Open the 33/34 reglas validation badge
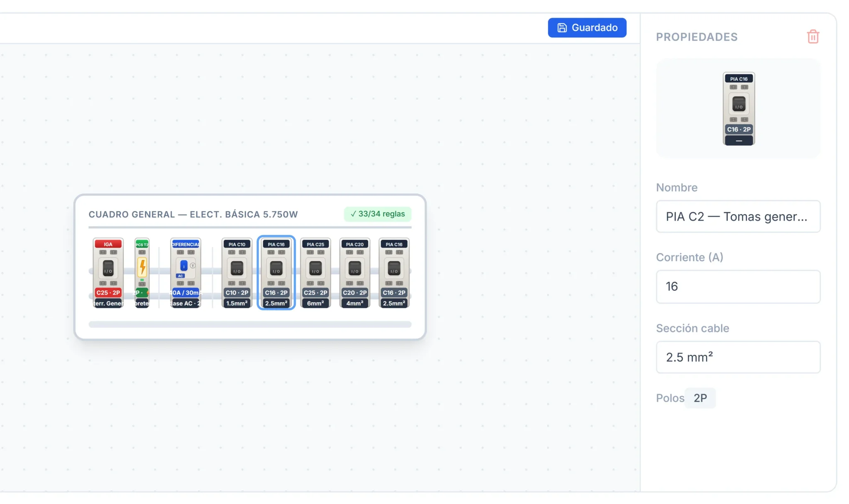 pos(378,214)
